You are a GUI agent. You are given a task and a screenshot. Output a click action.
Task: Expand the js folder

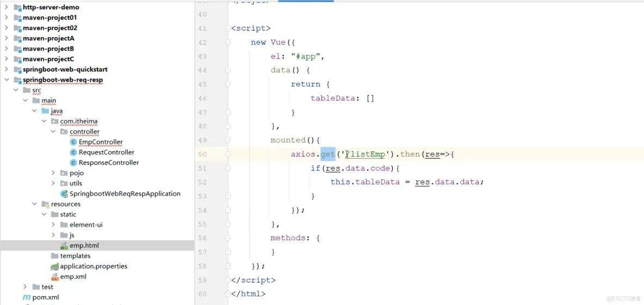pyautogui.click(x=53, y=235)
